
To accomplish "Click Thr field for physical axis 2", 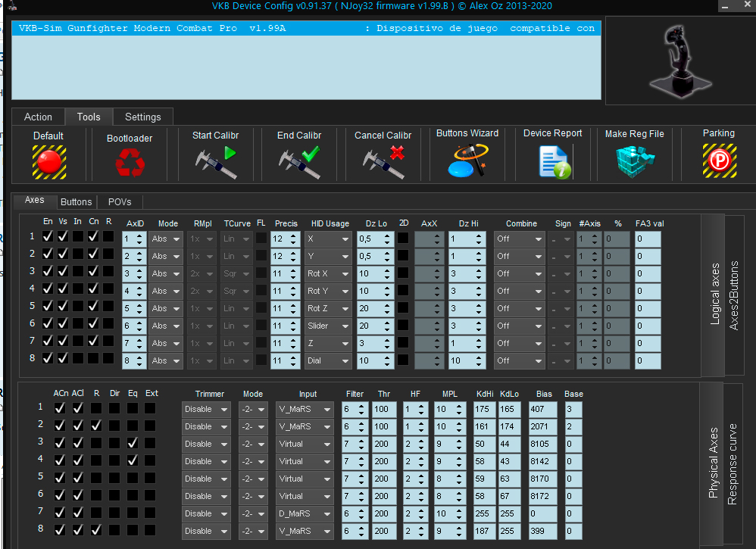I will coord(384,426).
